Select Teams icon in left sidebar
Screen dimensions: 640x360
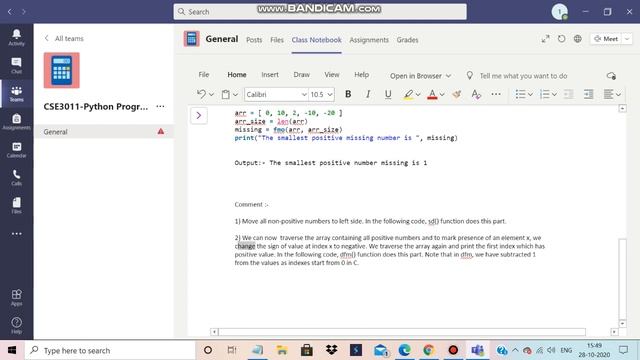pyautogui.click(x=16, y=93)
